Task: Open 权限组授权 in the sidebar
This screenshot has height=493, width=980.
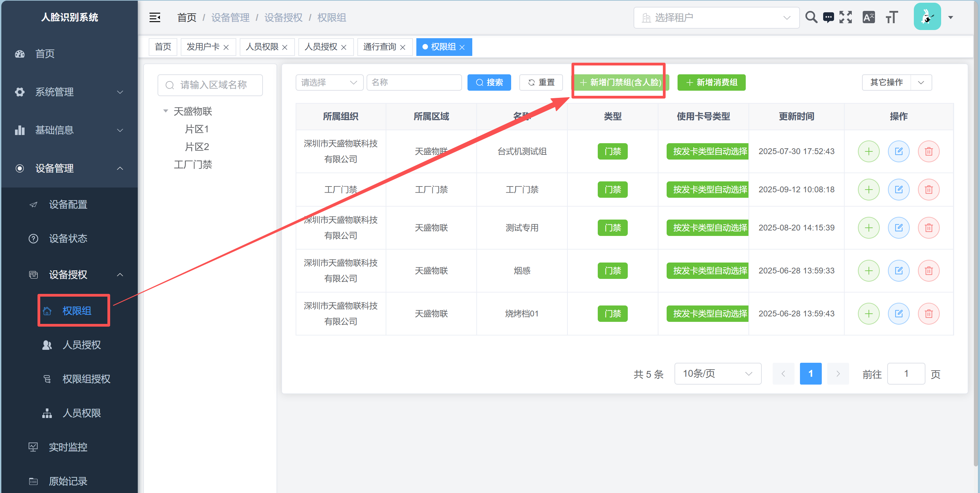Action: (x=86, y=379)
